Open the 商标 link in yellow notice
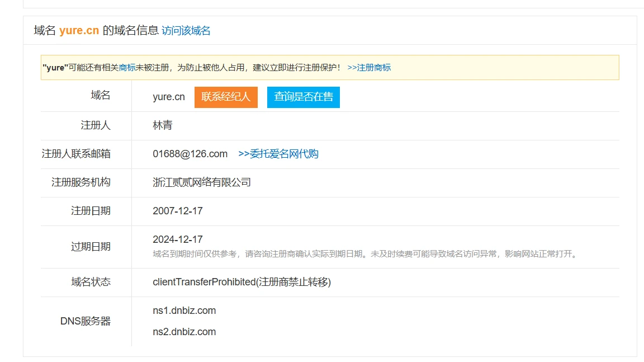Viewport: 644px width, 362px height. (127, 68)
